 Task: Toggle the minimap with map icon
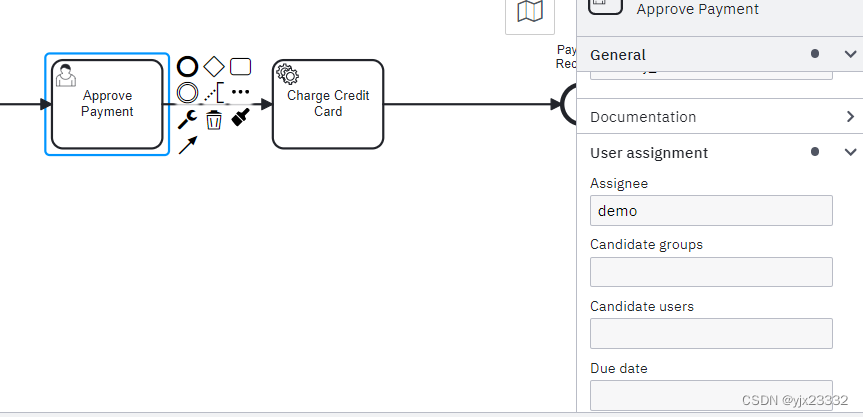530,11
